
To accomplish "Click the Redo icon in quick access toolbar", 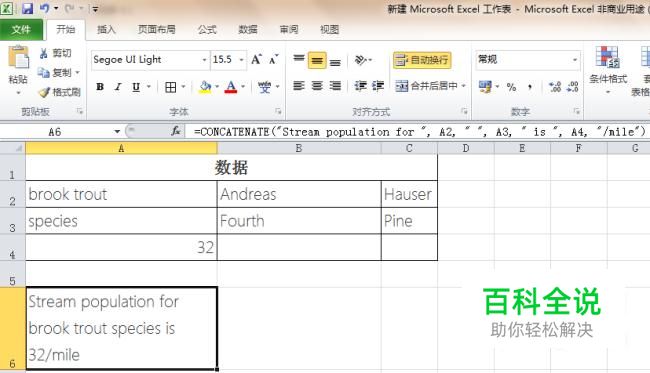I will tap(70, 8).
